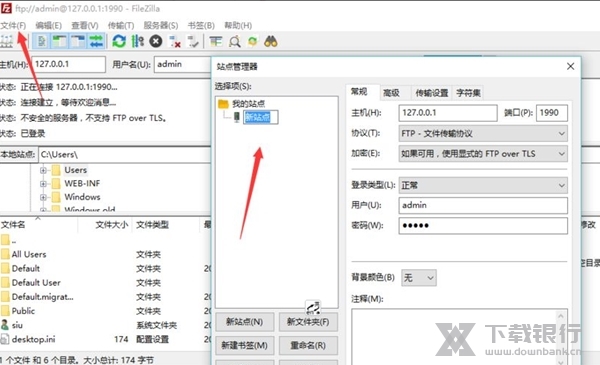Cancel current operation with black X icon
This screenshot has height=365, width=600.
[x=156, y=41]
